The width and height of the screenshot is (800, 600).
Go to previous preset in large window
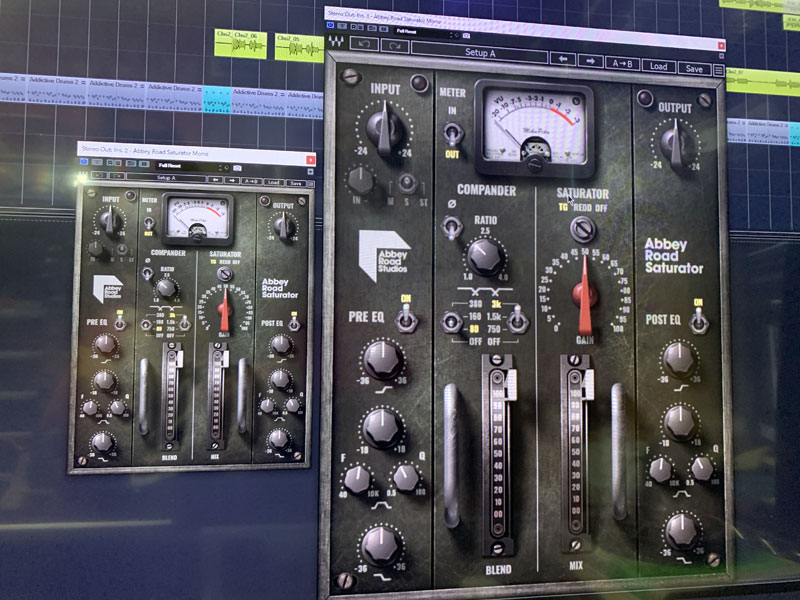coord(563,59)
